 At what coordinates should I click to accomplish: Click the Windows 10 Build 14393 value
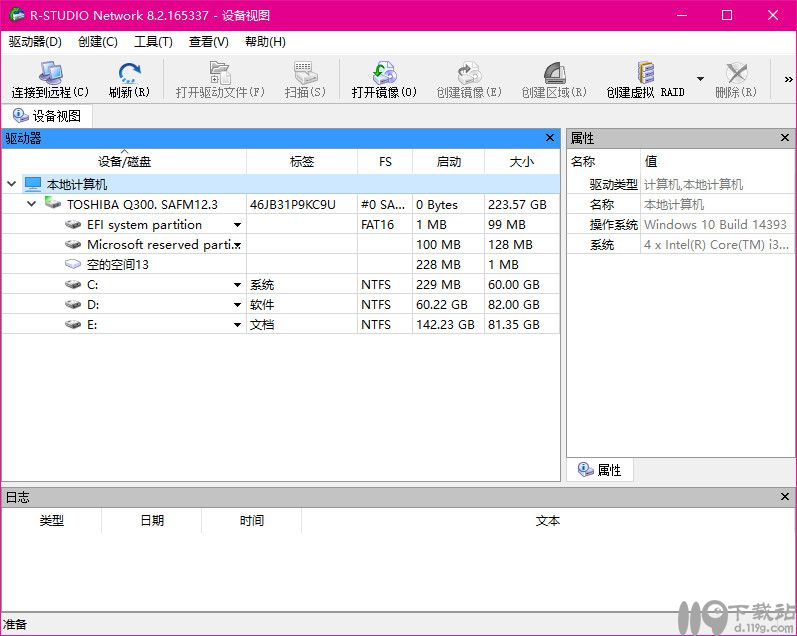pyautogui.click(x=715, y=225)
